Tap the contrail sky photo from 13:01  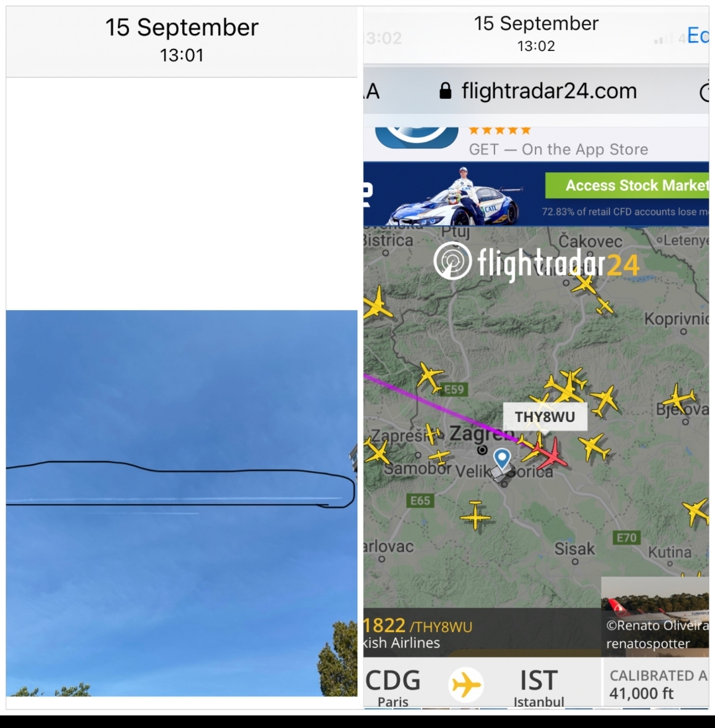coord(181,503)
